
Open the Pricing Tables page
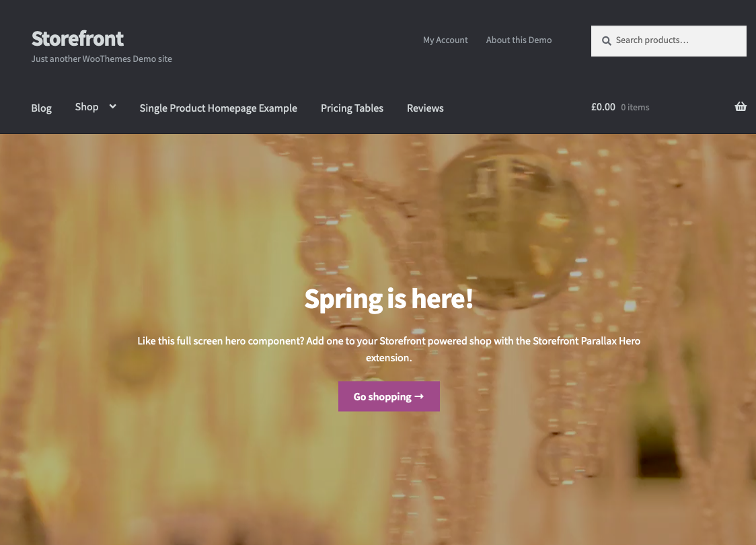click(352, 108)
